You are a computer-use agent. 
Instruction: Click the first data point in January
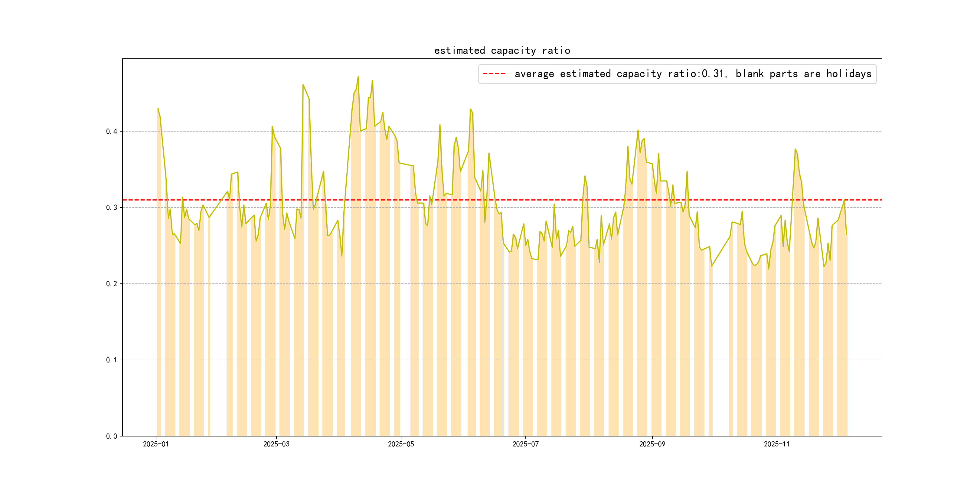click(x=158, y=109)
